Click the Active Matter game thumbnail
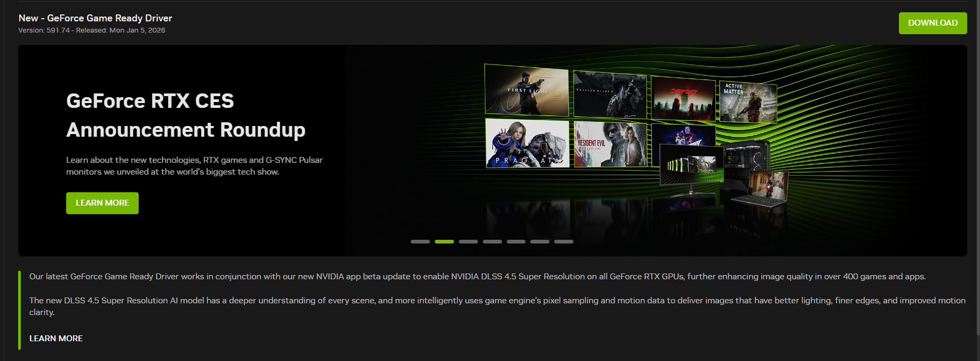This screenshot has width=980, height=361. click(748, 102)
